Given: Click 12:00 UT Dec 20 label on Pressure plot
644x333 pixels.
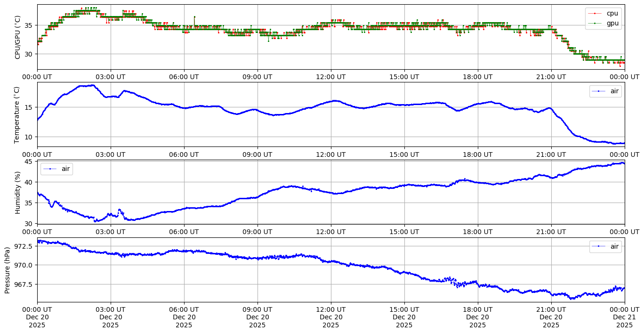Looking at the screenshot, I should [331, 317].
